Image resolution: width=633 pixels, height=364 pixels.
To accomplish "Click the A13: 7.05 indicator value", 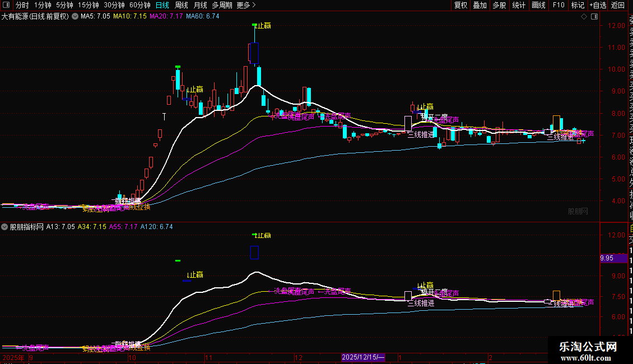I will [x=60, y=227].
